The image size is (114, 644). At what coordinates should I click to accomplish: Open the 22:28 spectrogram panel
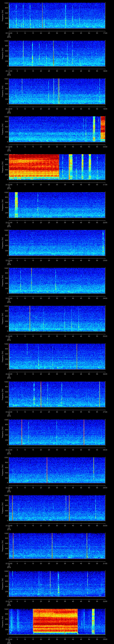tap(57, 470)
